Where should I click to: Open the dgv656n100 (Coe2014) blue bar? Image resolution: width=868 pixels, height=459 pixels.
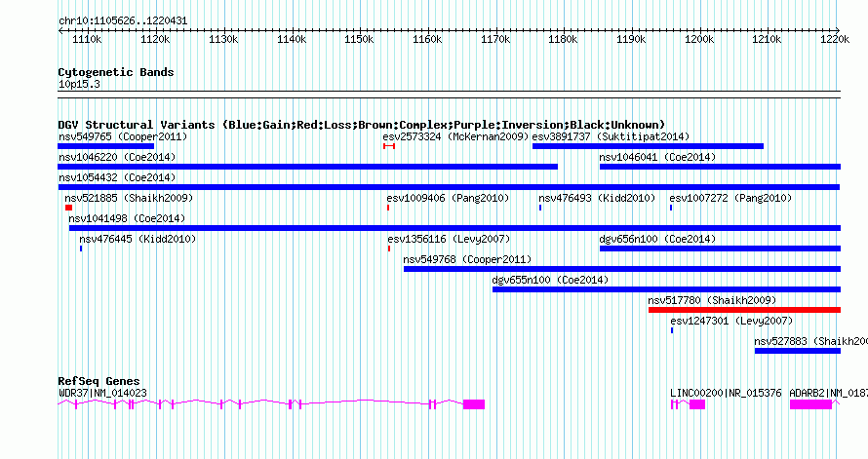[720, 249]
